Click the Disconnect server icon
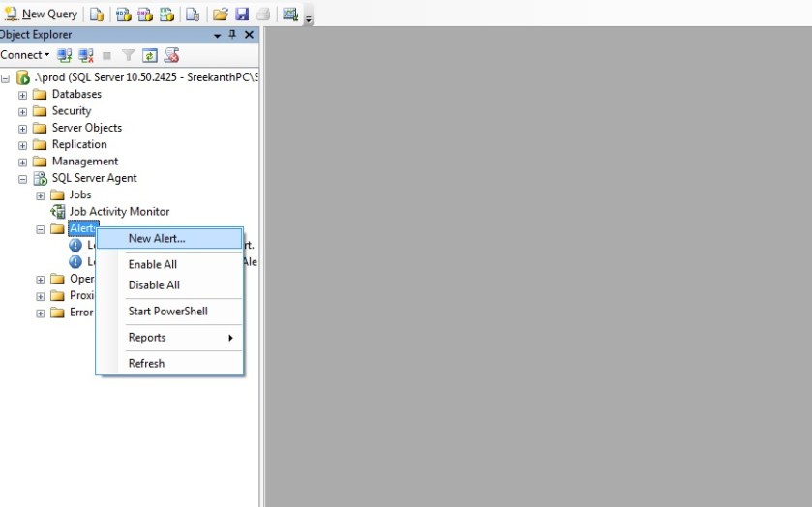Screen dimensions: 812x507 [85, 55]
